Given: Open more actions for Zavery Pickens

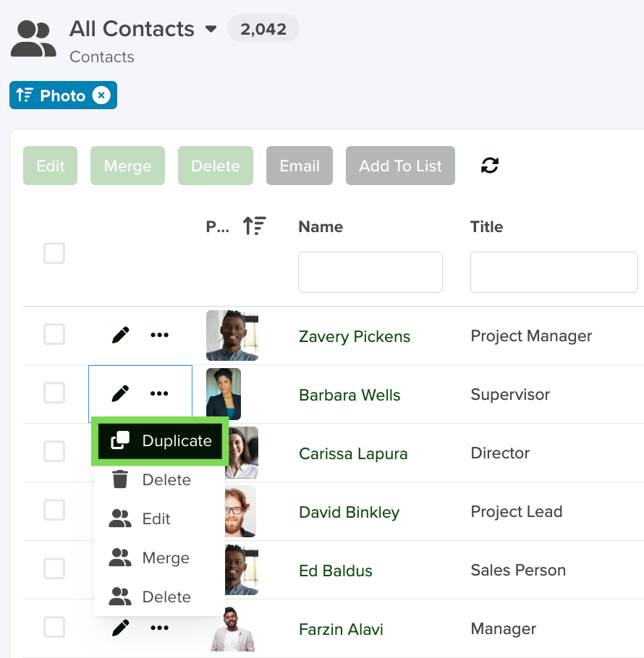Looking at the screenshot, I should click(159, 336).
